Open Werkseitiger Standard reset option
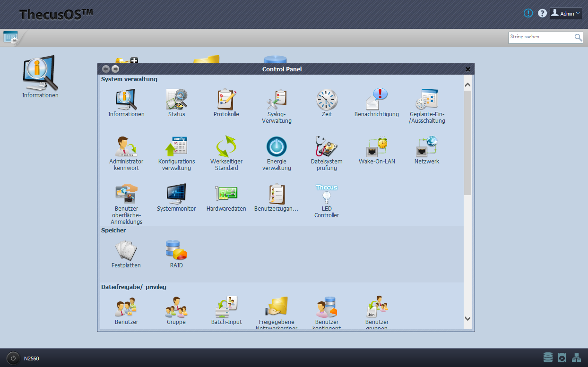 click(x=226, y=154)
